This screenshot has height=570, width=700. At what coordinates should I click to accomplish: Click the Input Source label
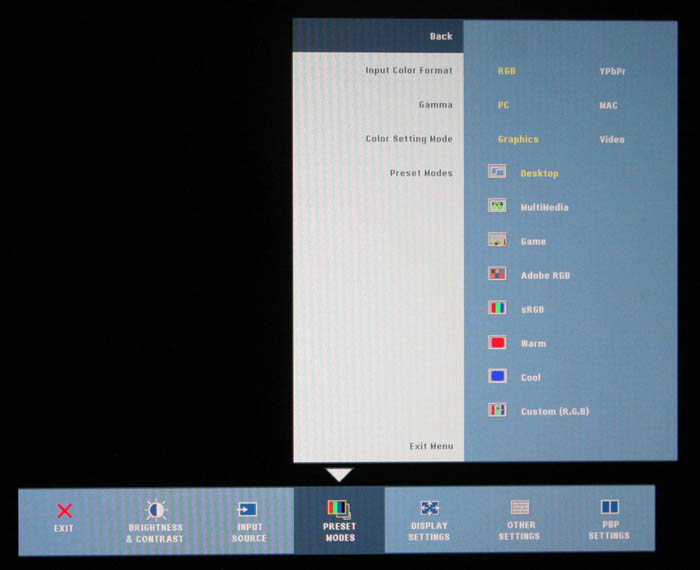pos(249,533)
